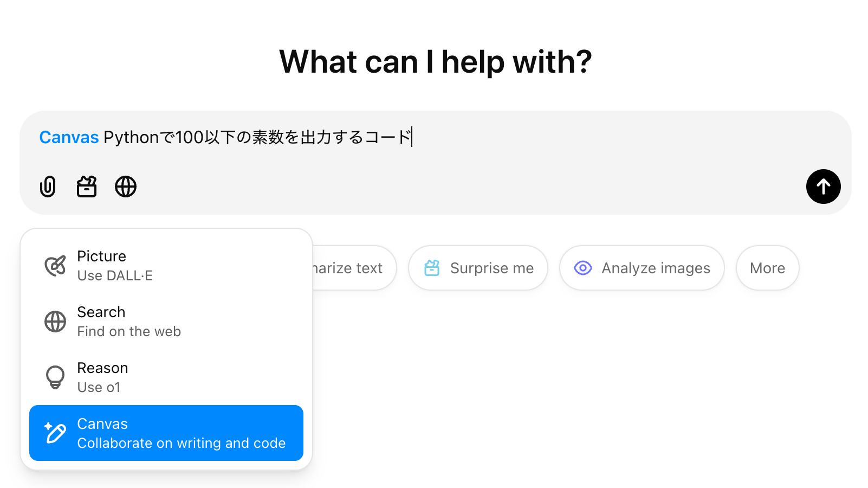The image size is (868, 488).
Task: Open the tools toolbox icon
Action: (87, 187)
